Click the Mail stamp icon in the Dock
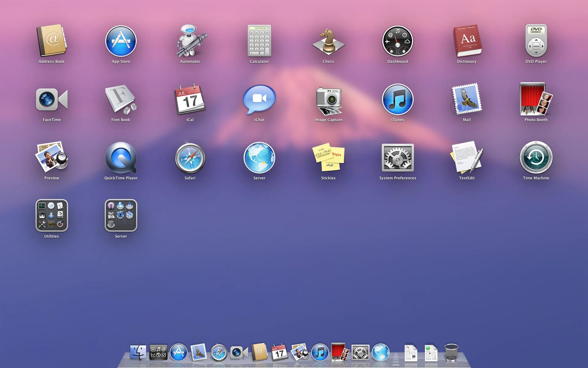Screen dimensions: 588x368 pyautogui.click(x=198, y=352)
